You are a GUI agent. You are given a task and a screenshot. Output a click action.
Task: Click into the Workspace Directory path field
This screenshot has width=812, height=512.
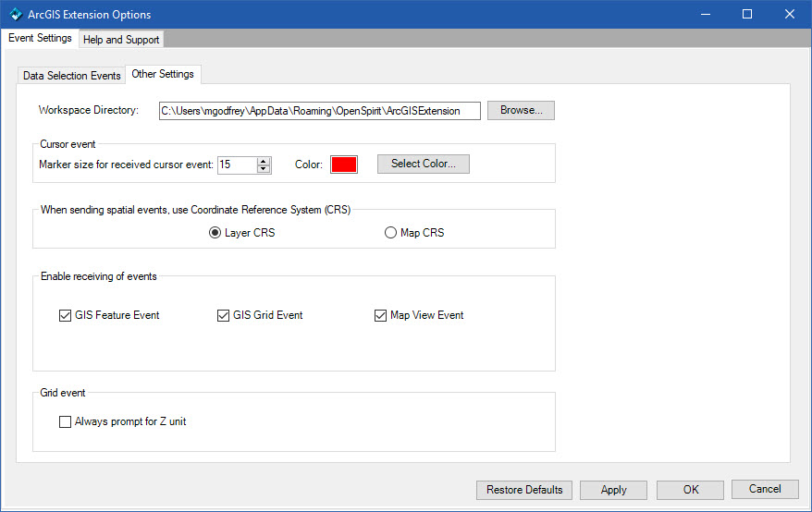319,111
